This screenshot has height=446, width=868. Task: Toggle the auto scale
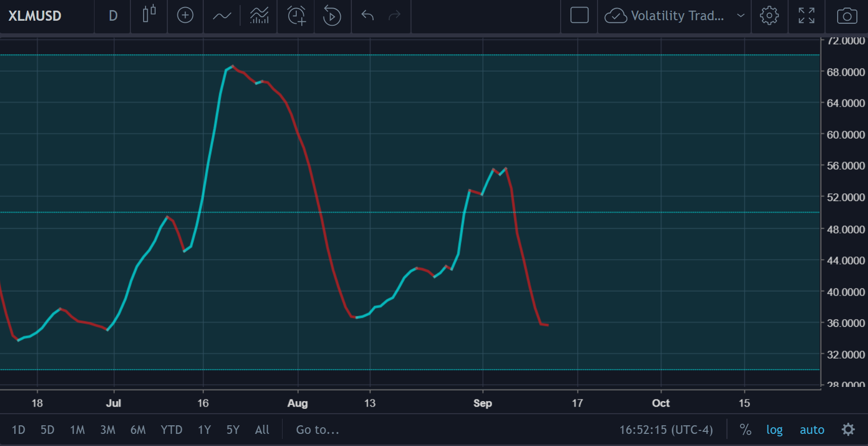[x=812, y=430]
